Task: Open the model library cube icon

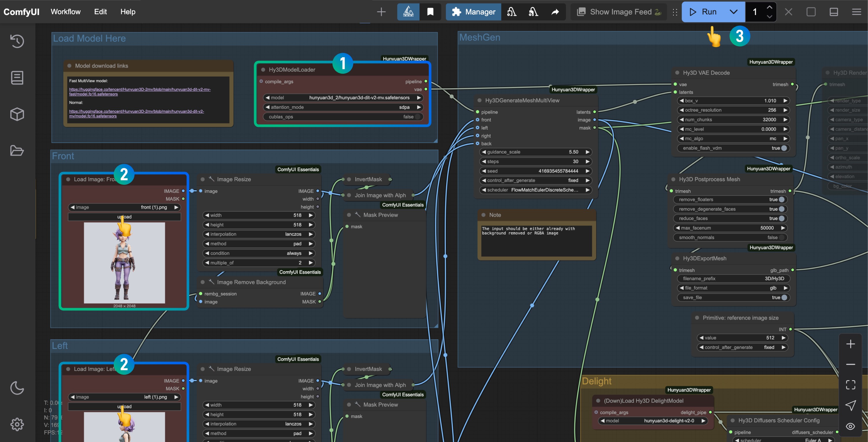Action: click(17, 114)
